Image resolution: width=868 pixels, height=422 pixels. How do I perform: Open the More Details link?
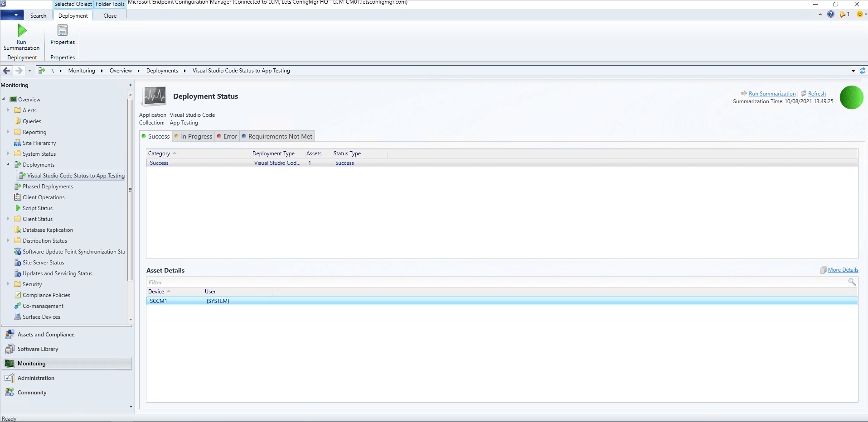tap(843, 270)
